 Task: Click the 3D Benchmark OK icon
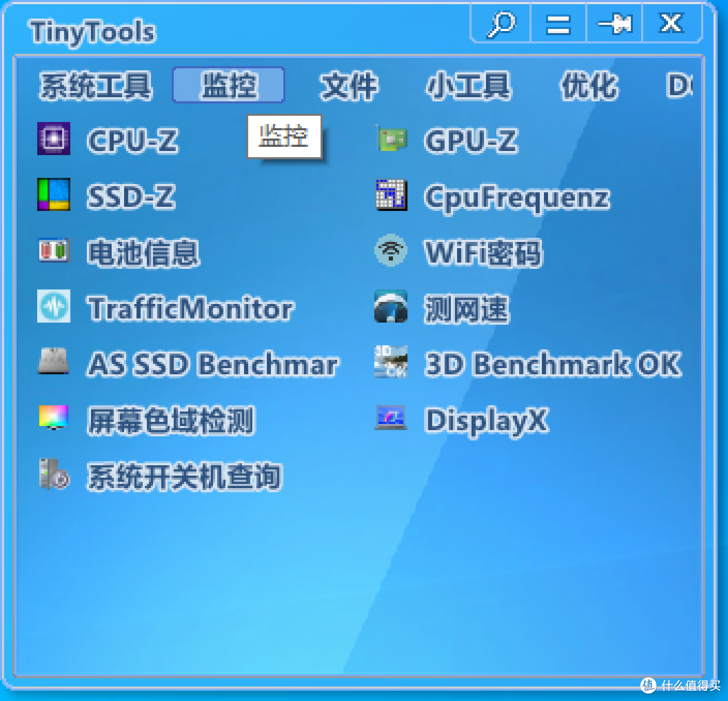(391, 362)
